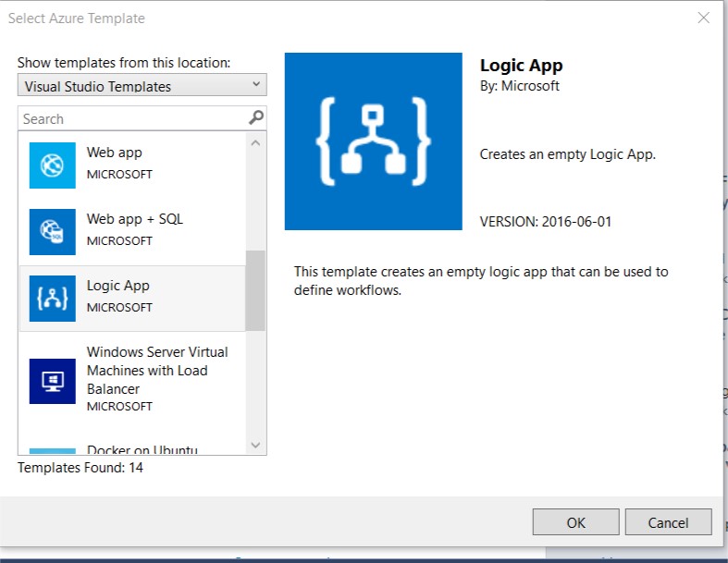Click the Logic App list icon
The image size is (728, 563).
click(x=53, y=299)
